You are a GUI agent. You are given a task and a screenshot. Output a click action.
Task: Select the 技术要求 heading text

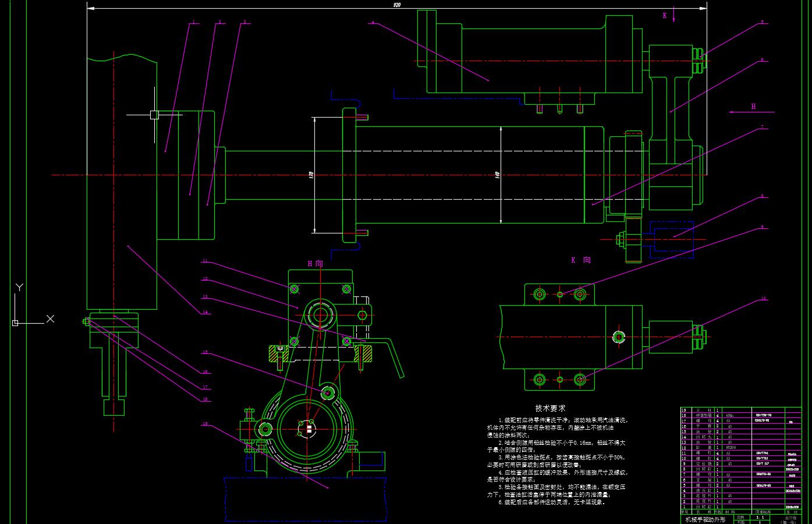(x=550, y=408)
